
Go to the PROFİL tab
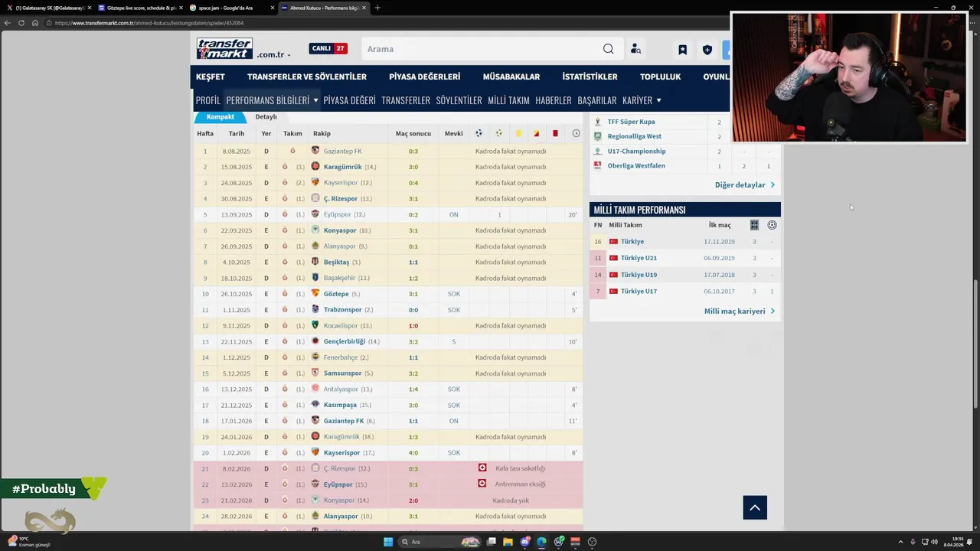(x=207, y=100)
